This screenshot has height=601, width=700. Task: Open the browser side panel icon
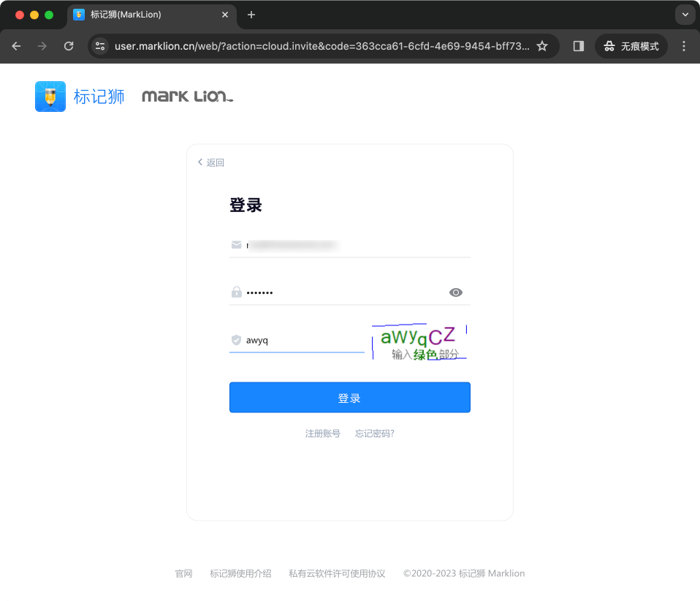(578, 45)
